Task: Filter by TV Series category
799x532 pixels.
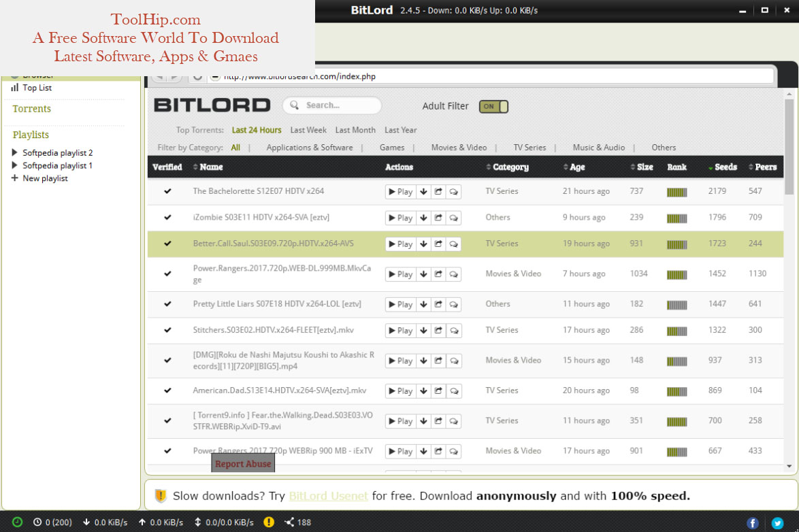Action: coord(529,147)
